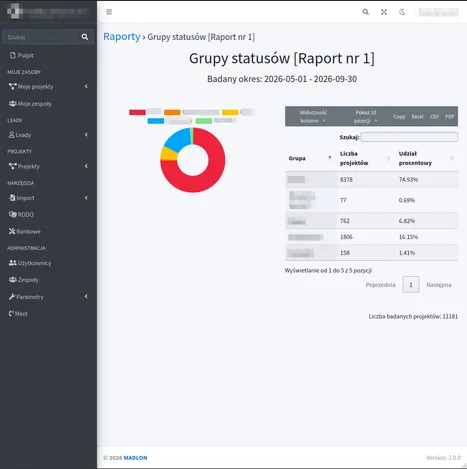
Task: Toggle the orange legend swatch
Action: pos(172,112)
